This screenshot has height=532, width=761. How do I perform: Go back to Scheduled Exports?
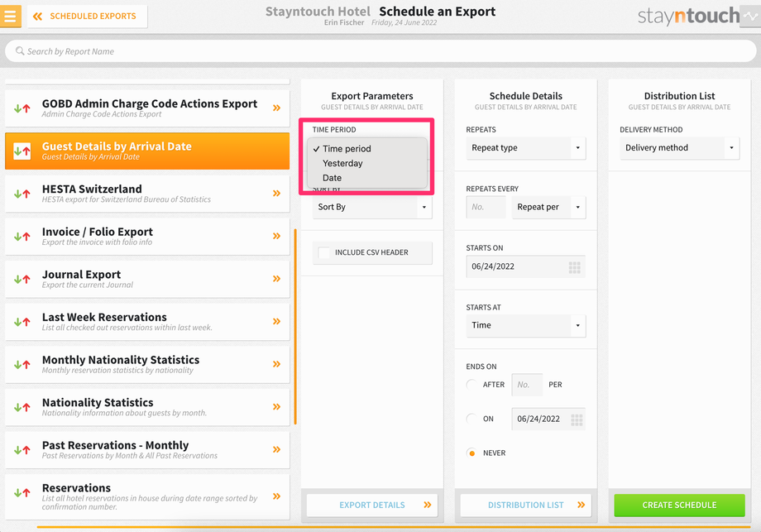click(88, 16)
